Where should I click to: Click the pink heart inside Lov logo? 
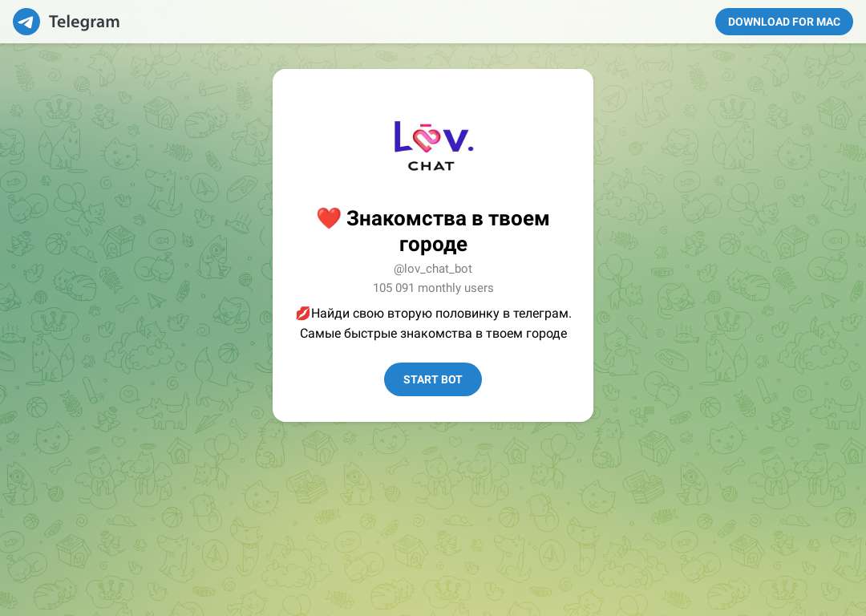[x=427, y=138]
